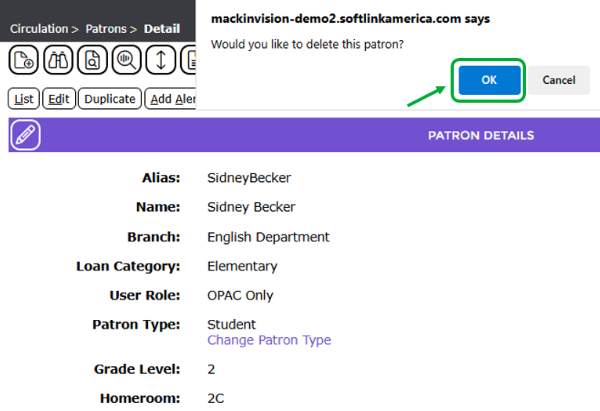600x411 pixels.
Task: Click the pencil edit icon in Patron Details header
Action: tap(26, 135)
